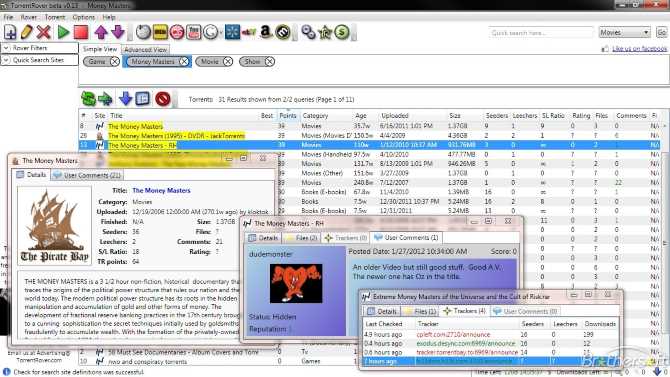Open the Options menu
The image size is (670, 377).
[84, 17]
